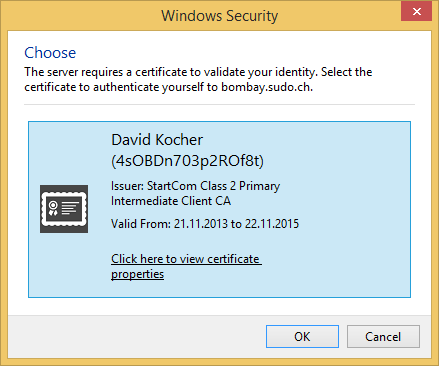This screenshot has width=439, height=366.
Task: Open the view certificate properties link
Action: tap(186, 266)
